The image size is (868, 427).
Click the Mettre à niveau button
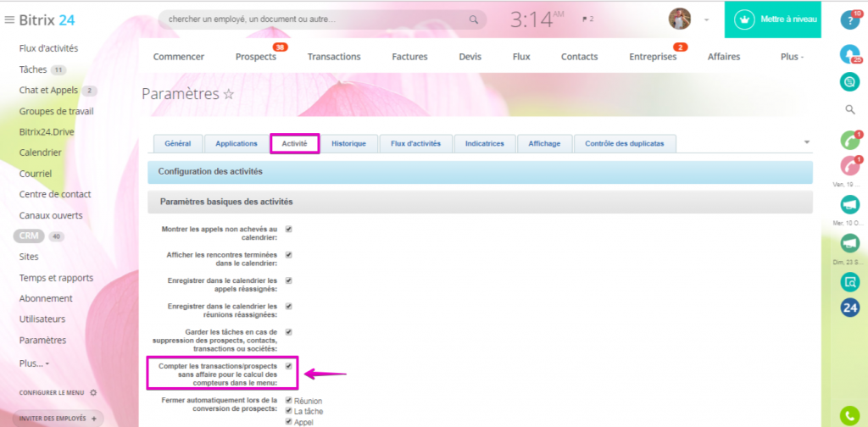pyautogui.click(x=773, y=19)
